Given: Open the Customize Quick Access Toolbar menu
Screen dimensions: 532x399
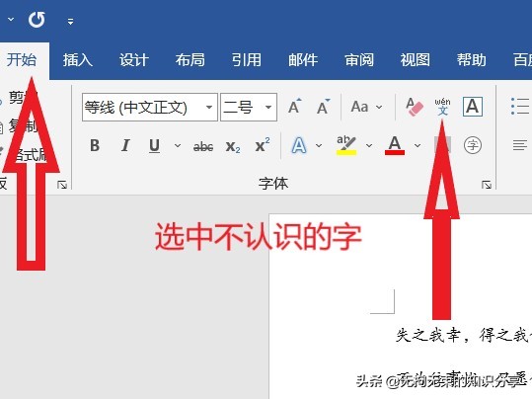Looking at the screenshot, I should pos(71,22).
